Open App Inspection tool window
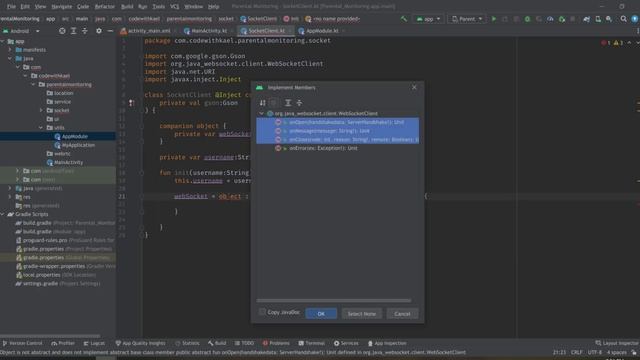The width and height of the screenshot is (640, 360). click(387, 343)
